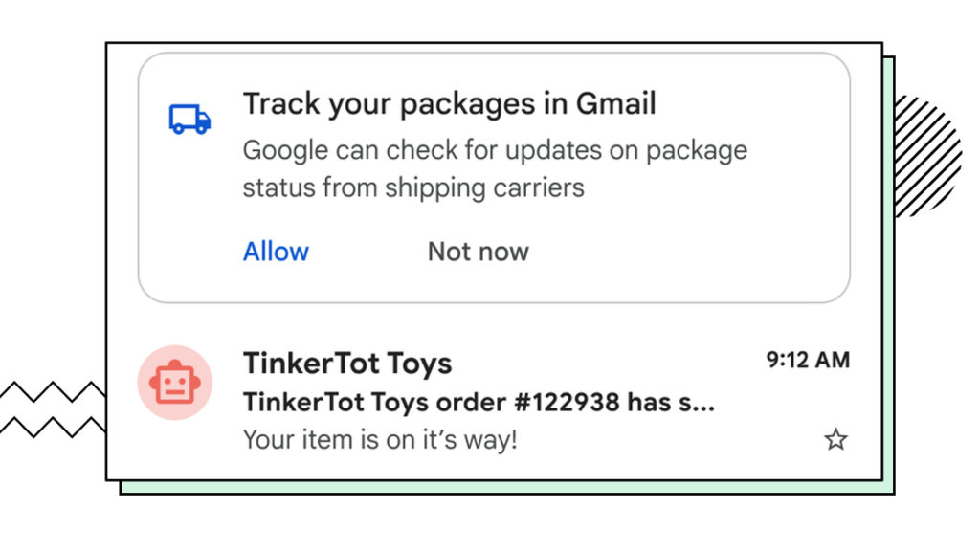Screen dimensions: 980x551
Task: Click the truck icon beside the package tracking prompt
Action: click(x=188, y=119)
